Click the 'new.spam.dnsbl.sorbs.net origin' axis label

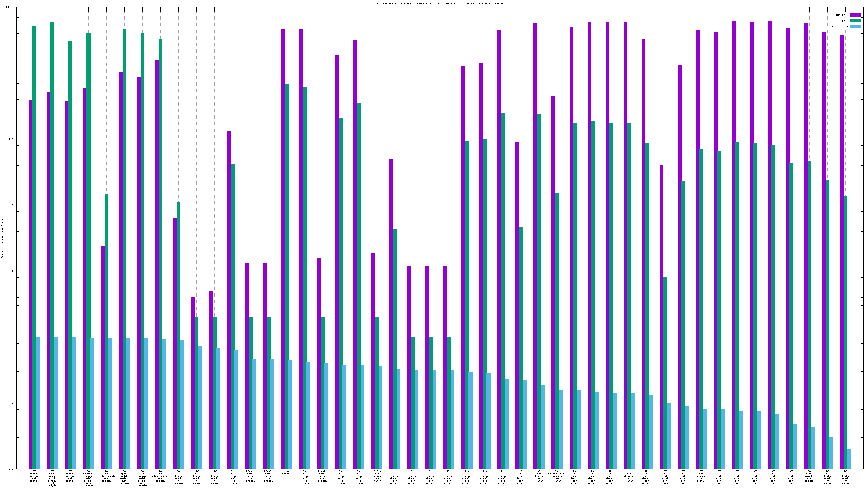click(52, 478)
